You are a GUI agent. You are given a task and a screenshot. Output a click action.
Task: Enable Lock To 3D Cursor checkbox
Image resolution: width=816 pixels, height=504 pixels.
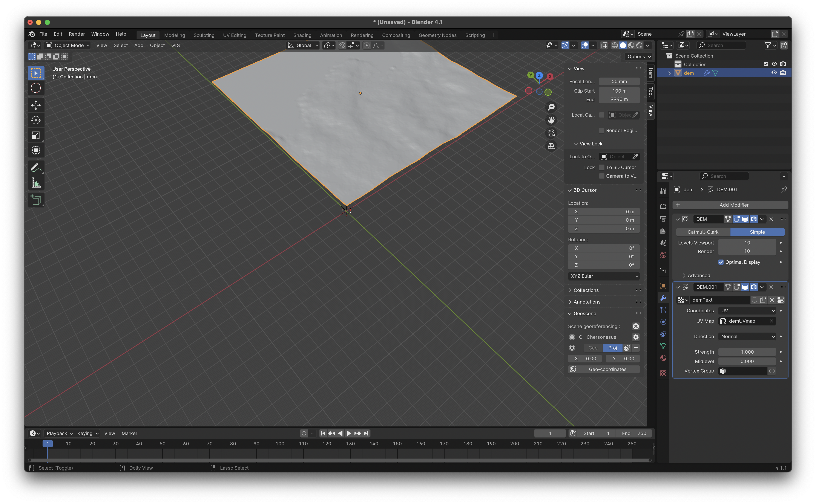click(602, 167)
